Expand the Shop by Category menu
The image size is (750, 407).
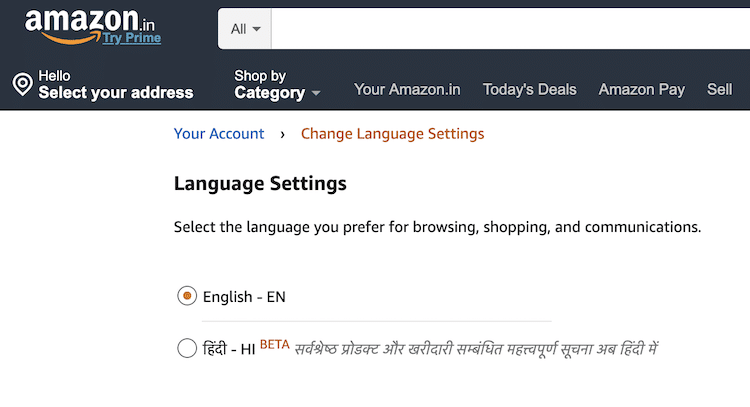(x=276, y=85)
